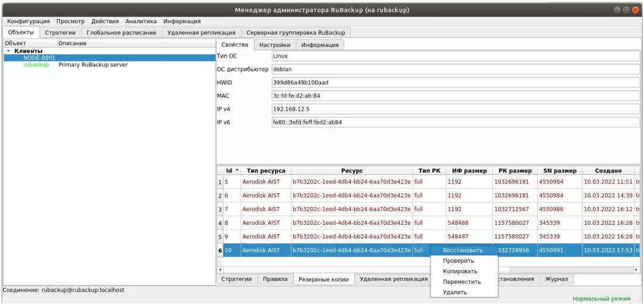The height and width of the screenshot is (304, 644).
Task: Choose Удалить from context menu
Action: [x=464, y=293]
